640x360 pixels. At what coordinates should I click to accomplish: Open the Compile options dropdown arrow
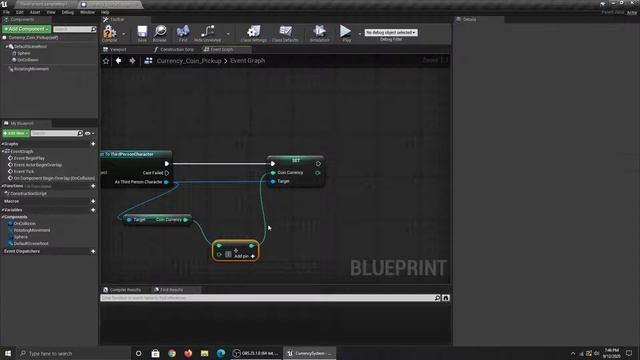tap(124, 34)
